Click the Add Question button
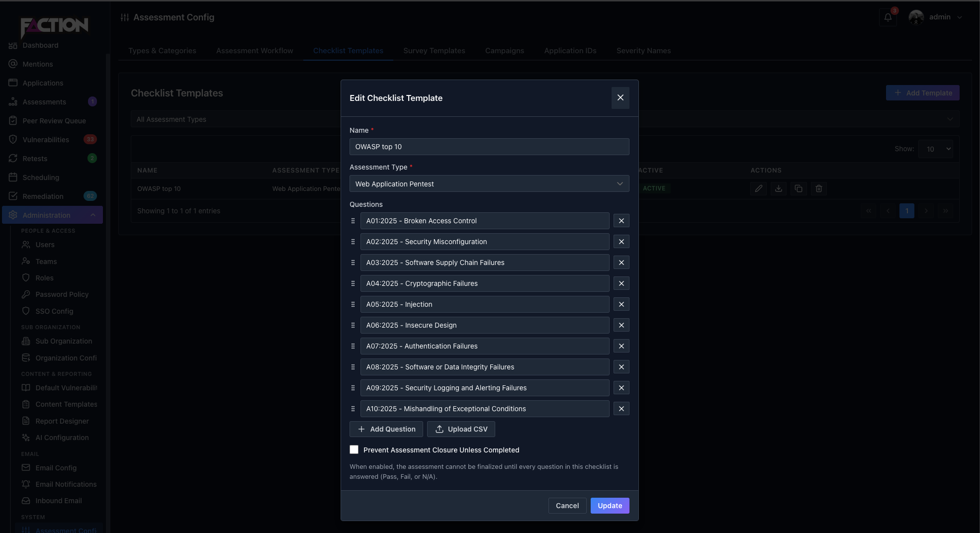This screenshot has width=980, height=533. pyautogui.click(x=386, y=429)
